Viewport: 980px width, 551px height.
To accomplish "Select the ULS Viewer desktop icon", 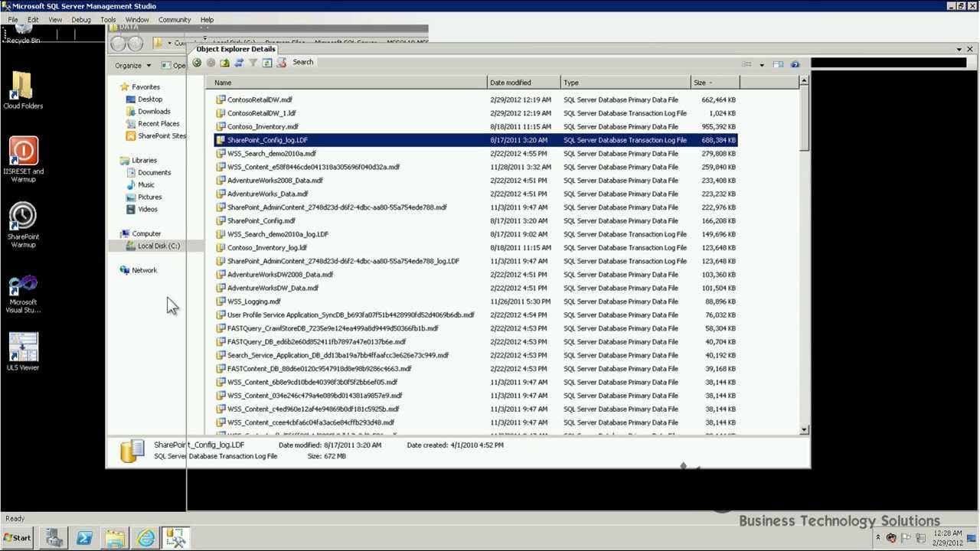I will point(23,352).
